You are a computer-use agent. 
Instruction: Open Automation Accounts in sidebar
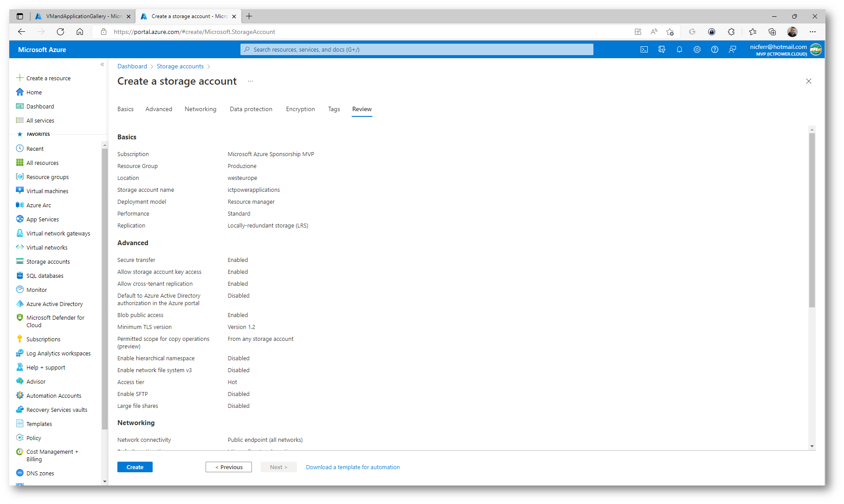point(54,396)
